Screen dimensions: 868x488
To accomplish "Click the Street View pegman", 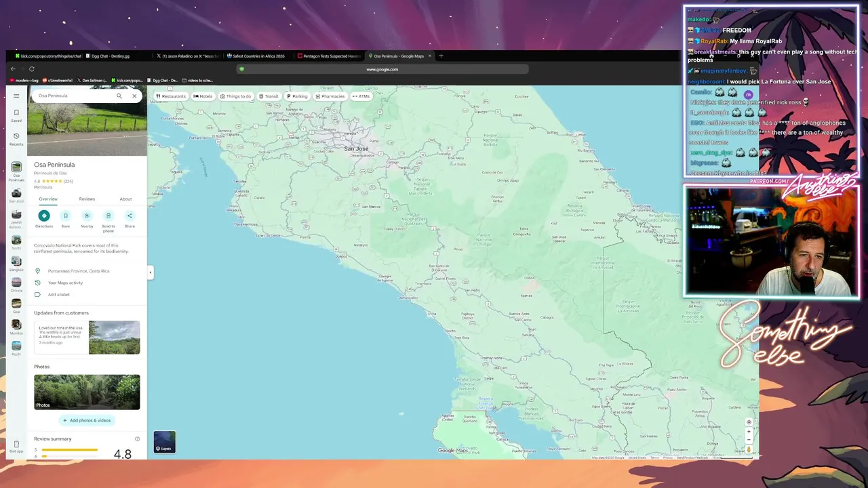I will (x=749, y=449).
